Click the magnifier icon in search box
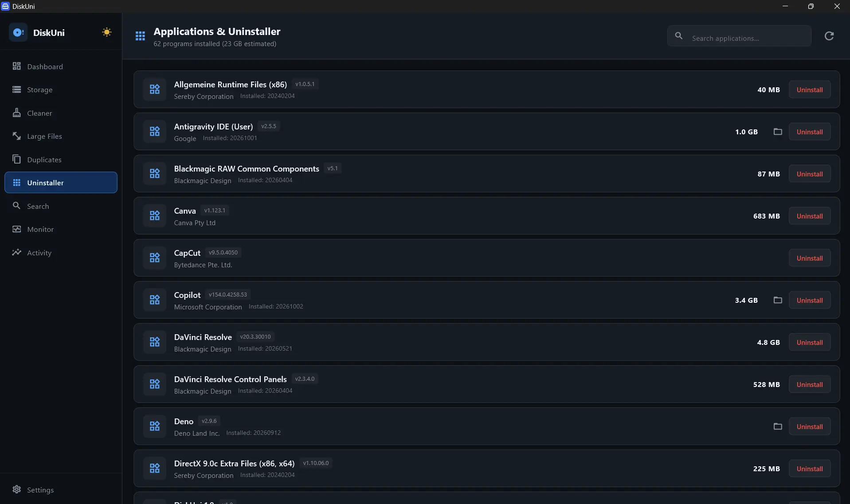Viewport: 850px width, 504px height. click(679, 35)
